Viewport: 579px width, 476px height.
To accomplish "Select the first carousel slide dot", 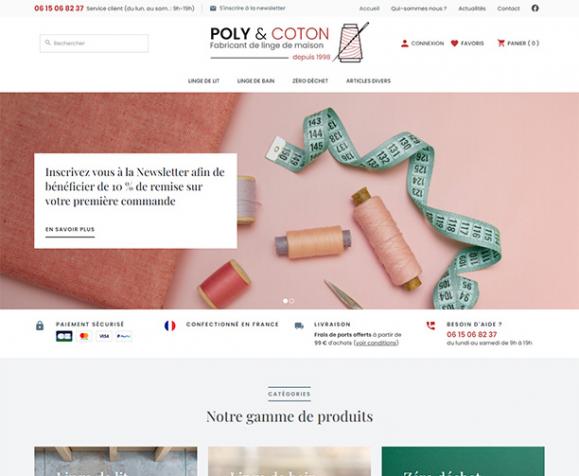I will point(285,301).
